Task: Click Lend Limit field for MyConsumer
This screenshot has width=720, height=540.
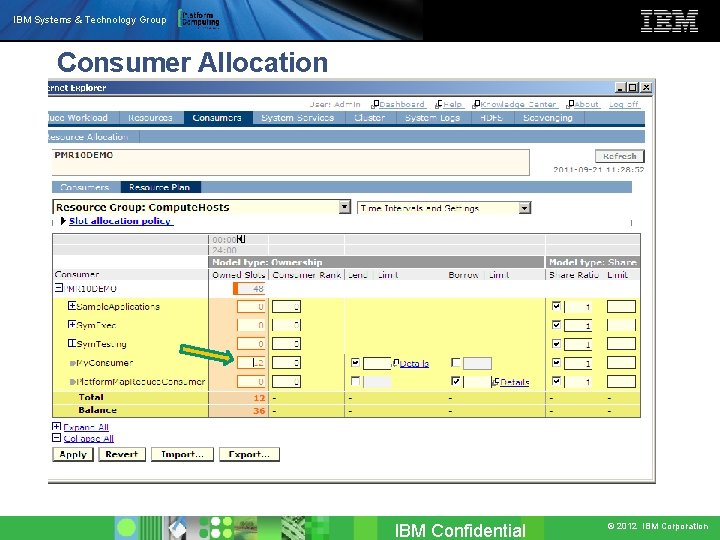Action: (377, 363)
